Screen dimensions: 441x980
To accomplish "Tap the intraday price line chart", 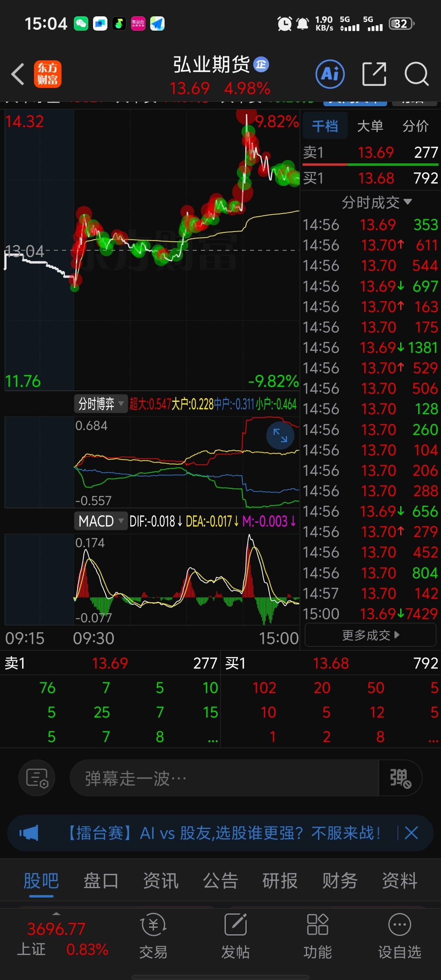I will pos(152,250).
